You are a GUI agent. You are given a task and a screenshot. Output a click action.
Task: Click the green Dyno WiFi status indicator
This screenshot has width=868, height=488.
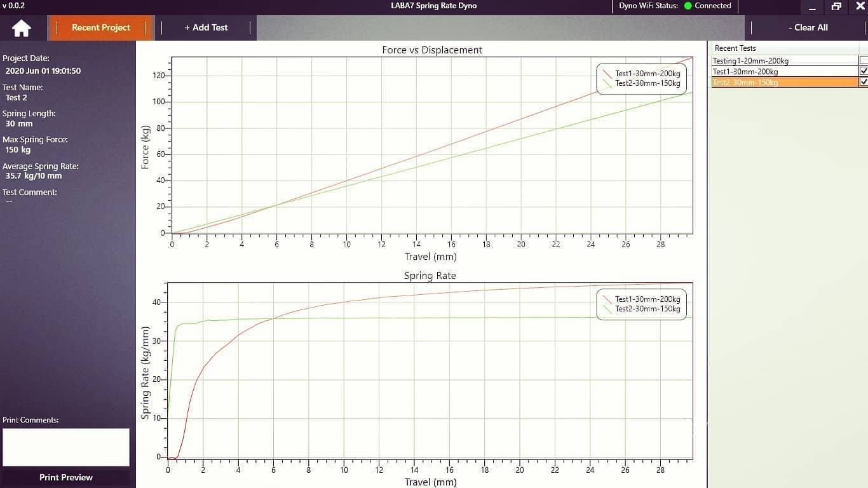688,6
